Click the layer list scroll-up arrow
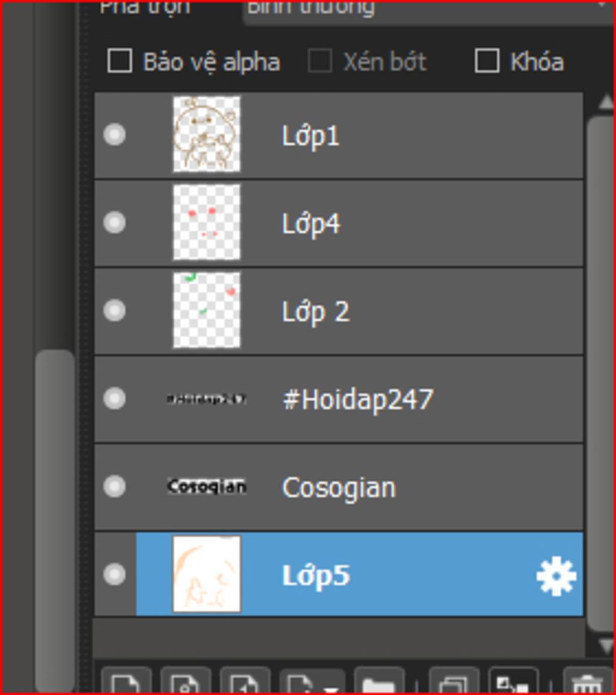Image resolution: width=616 pixels, height=695 pixels. (606, 102)
